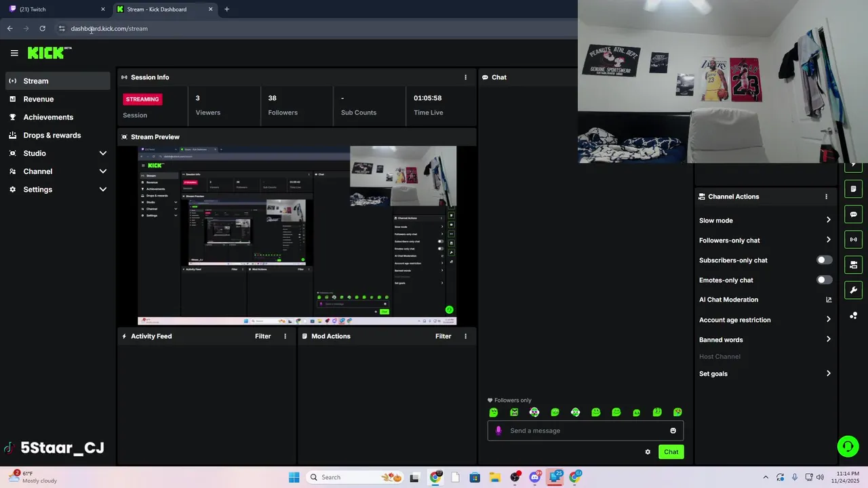Open File Explorer from taskbar
Image resolution: width=868 pixels, height=488 pixels.
(495, 477)
